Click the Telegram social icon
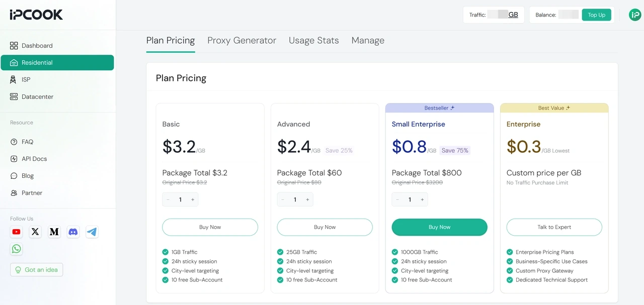The height and width of the screenshot is (305, 644). coord(92,232)
